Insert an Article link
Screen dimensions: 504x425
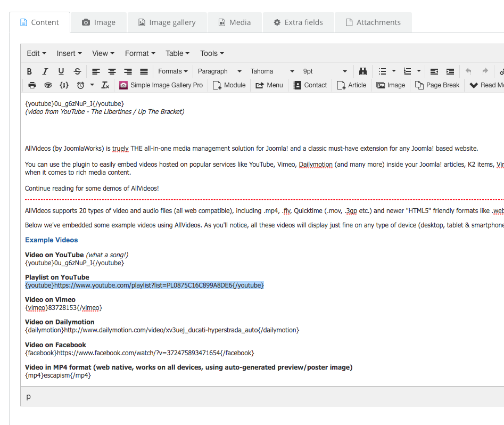tap(352, 85)
